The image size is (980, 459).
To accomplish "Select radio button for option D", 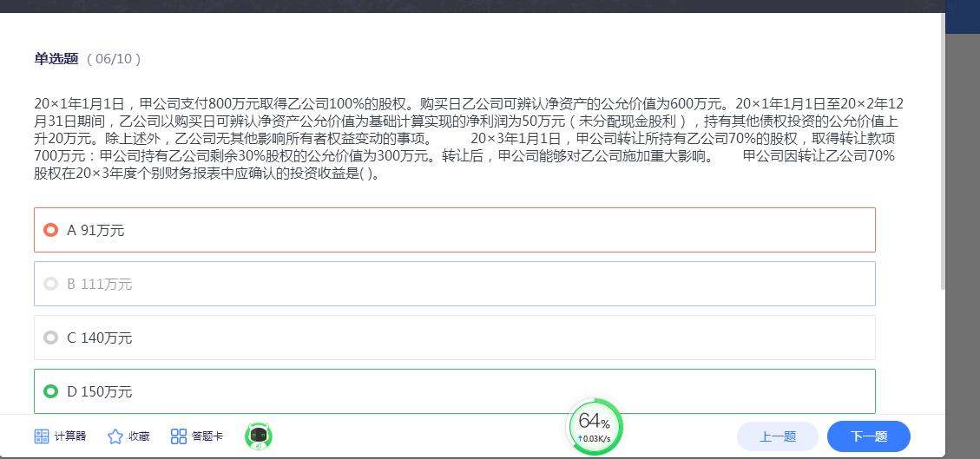I will 50,391.
